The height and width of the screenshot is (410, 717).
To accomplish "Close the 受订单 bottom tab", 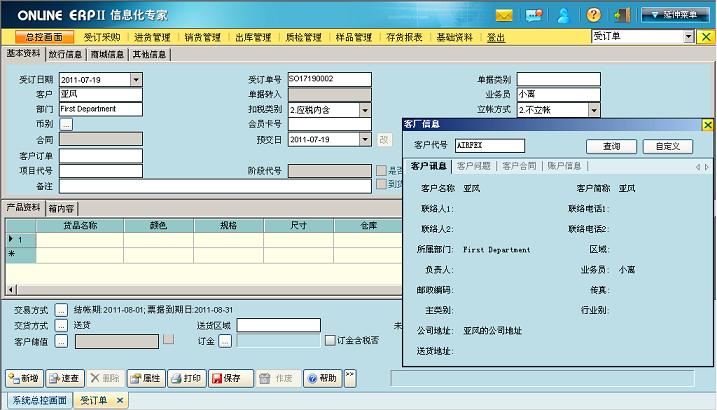I will coord(119,400).
